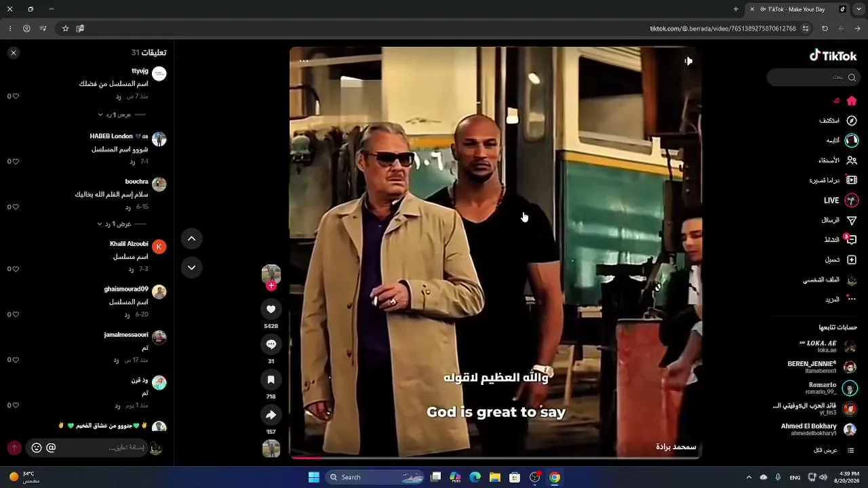Reply to ghaismourad09's comment

click(127, 314)
